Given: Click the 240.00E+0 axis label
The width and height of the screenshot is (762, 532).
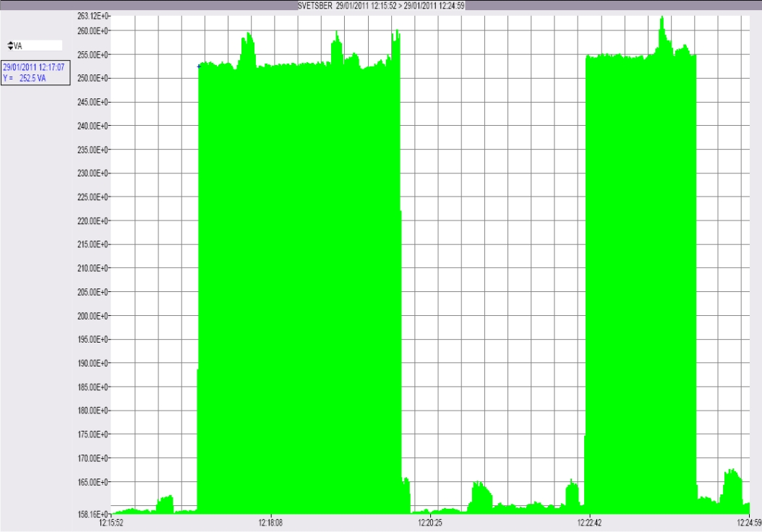Looking at the screenshot, I should (93, 126).
